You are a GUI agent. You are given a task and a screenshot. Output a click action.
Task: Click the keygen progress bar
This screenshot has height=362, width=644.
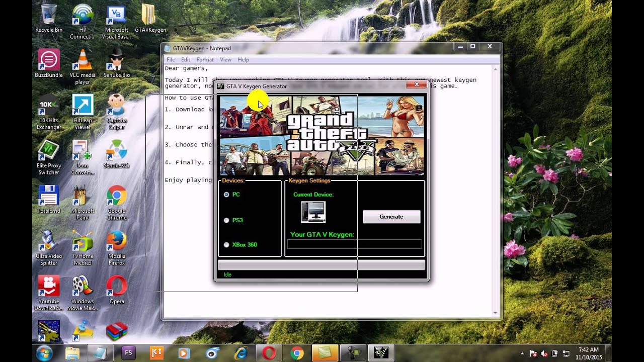[x=321, y=264]
